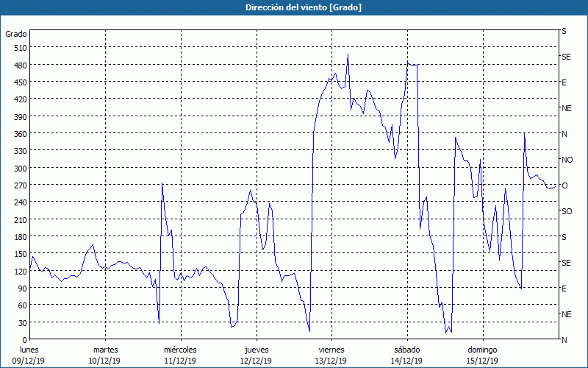Select the date label 12/12/19
The height and width of the screenshot is (368, 588).
pos(256,361)
